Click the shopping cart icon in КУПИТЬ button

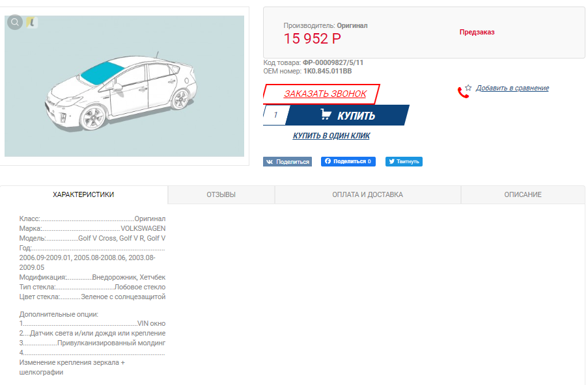(x=326, y=114)
